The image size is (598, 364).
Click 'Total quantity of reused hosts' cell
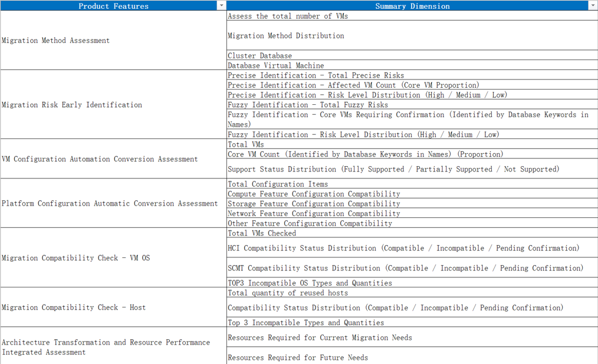click(412, 292)
